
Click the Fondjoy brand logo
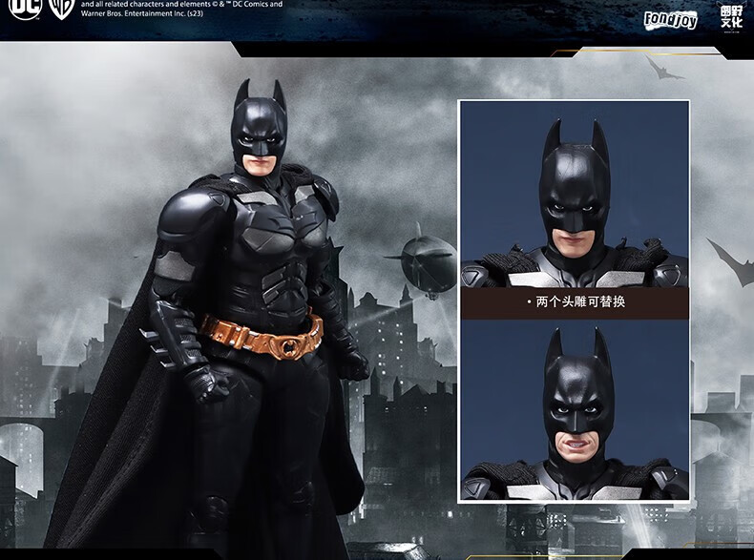tap(670, 20)
